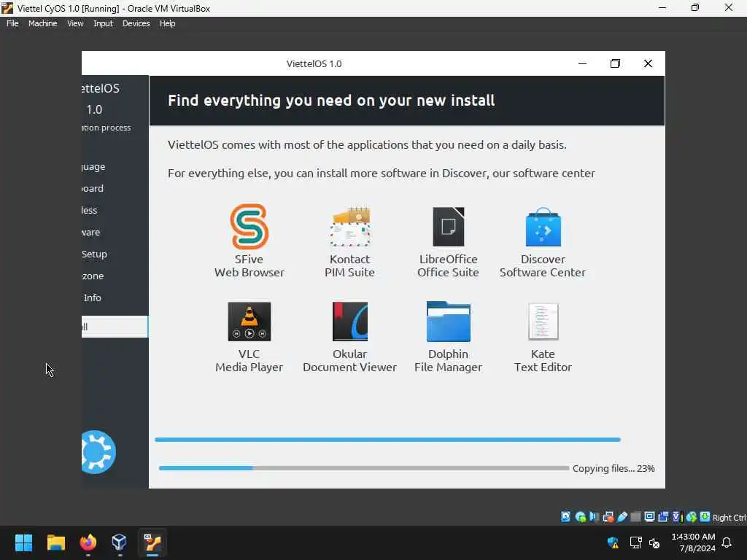Click the SFive Web Browser icon
This screenshot has width=747, height=560.
pos(249,227)
